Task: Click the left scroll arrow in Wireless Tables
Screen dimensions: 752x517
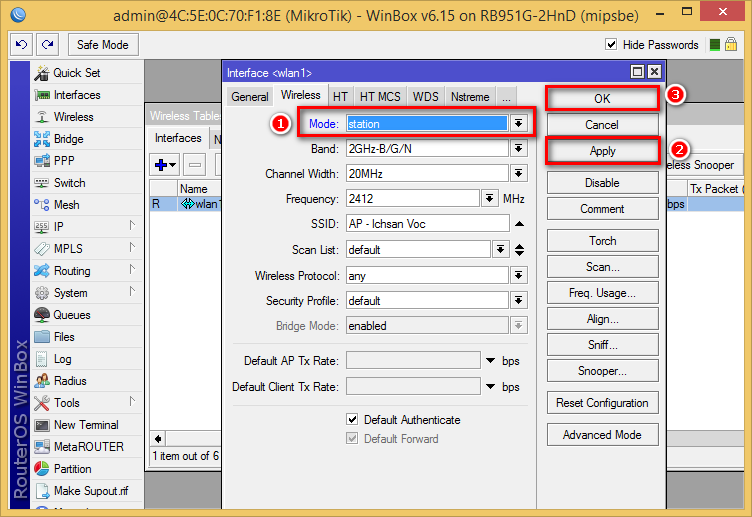Action: click(158, 438)
